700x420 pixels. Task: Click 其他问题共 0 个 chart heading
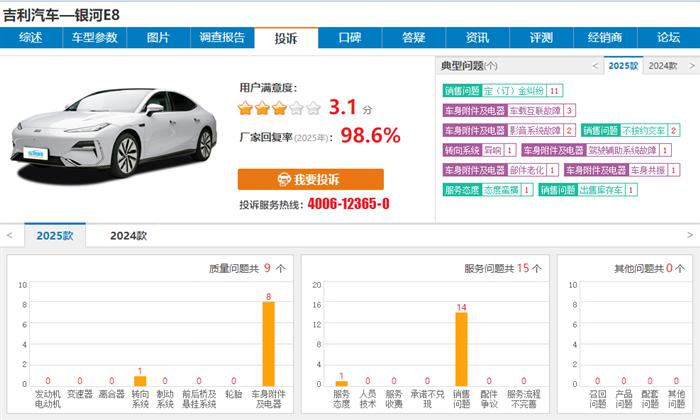[x=649, y=268]
